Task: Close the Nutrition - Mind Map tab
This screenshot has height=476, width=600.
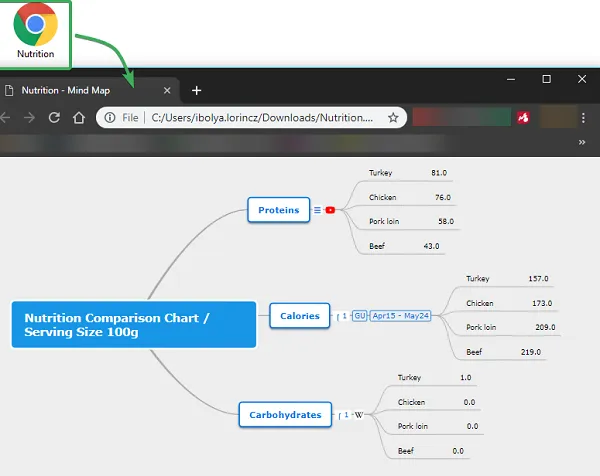Action: (x=167, y=90)
